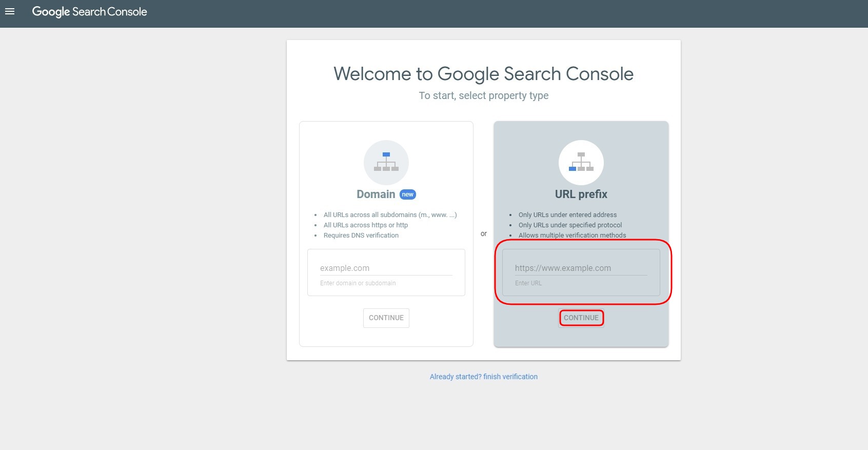This screenshot has width=868, height=450.
Task: Click 'Only URLs under entered address' text
Action: (567, 215)
